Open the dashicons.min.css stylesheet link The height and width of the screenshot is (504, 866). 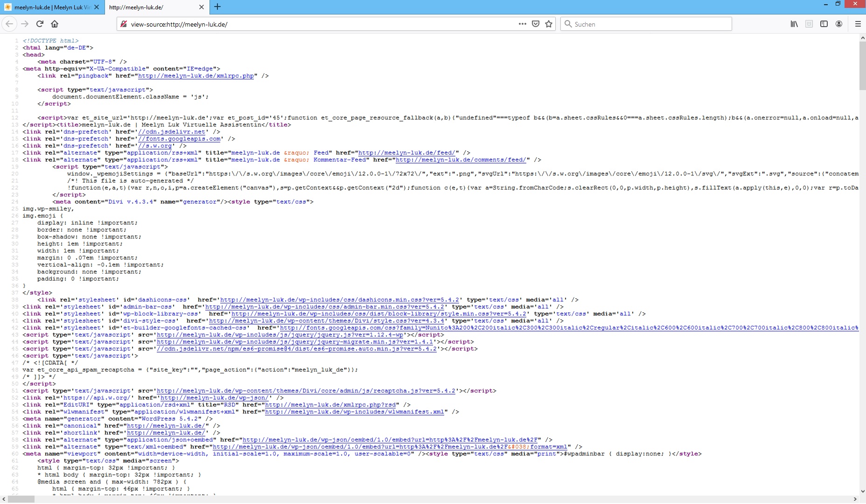[340, 300]
